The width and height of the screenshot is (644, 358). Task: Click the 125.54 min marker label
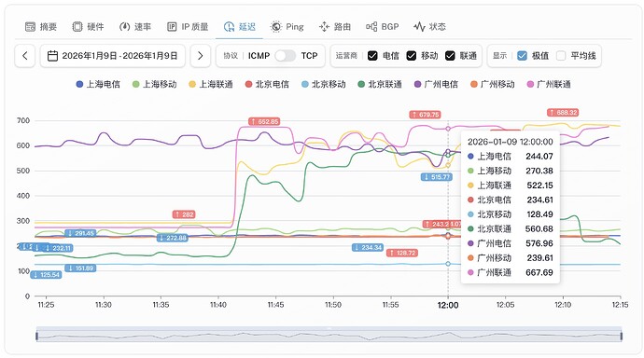tap(46, 275)
